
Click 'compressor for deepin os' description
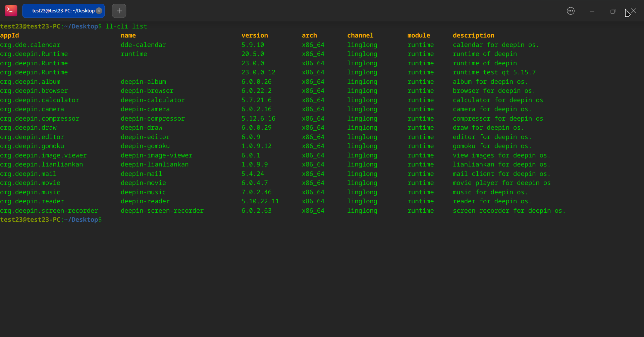(x=498, y=119)
